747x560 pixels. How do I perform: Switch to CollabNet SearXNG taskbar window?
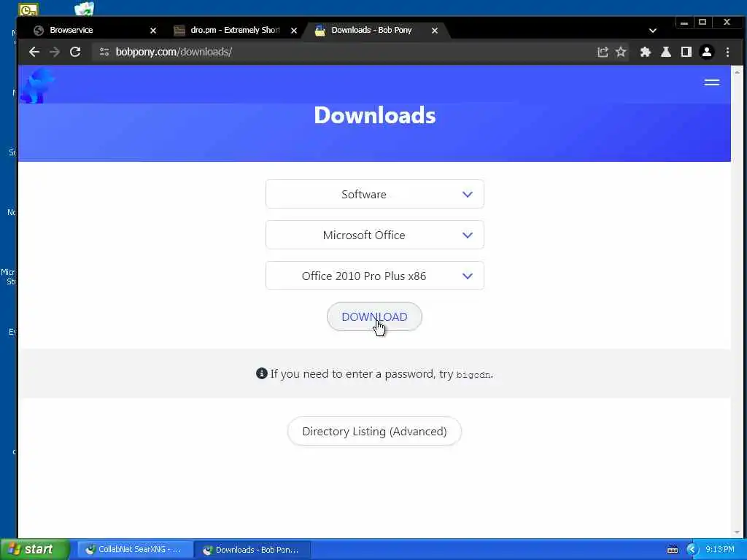(x=135, y=550)
